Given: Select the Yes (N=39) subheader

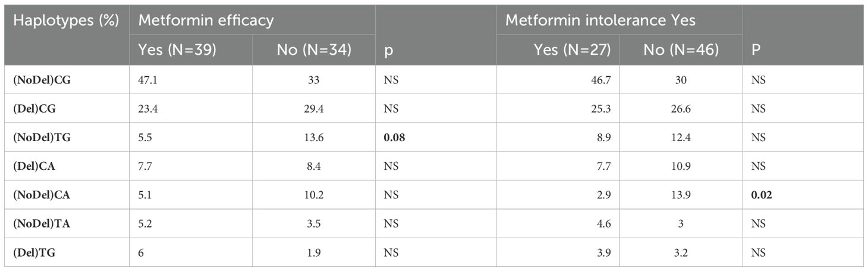Looking at the screenshot, I should click(177, 51).
